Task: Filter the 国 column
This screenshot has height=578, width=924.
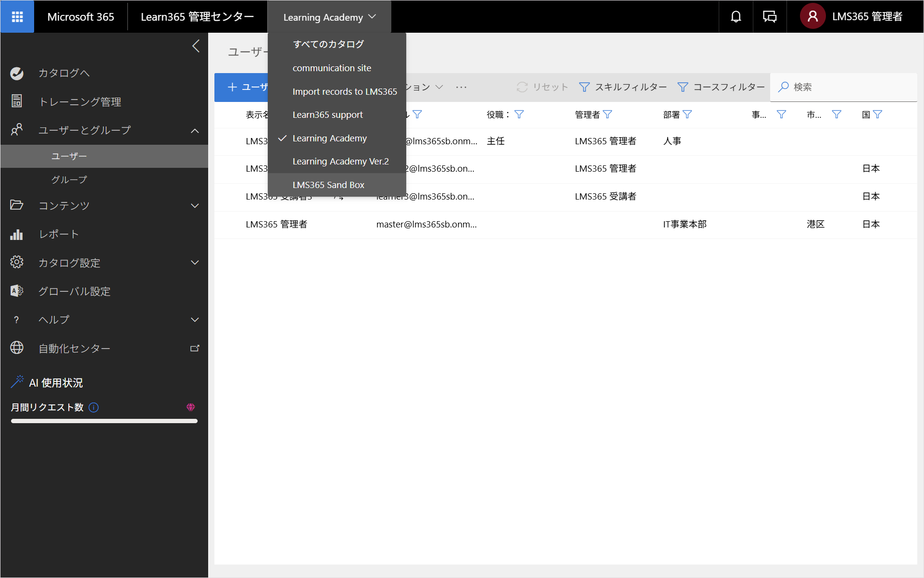Action: click(x=878, y=114)
